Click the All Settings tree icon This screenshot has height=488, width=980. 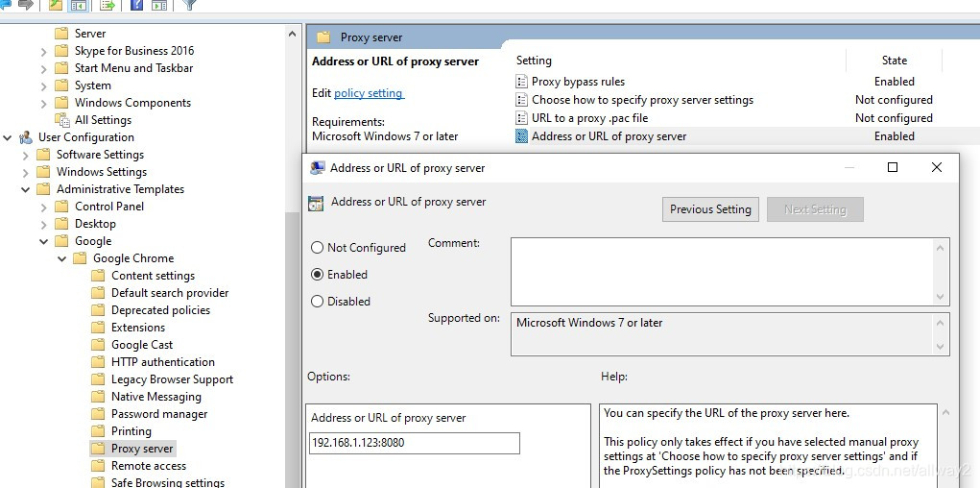coord(61,119)
